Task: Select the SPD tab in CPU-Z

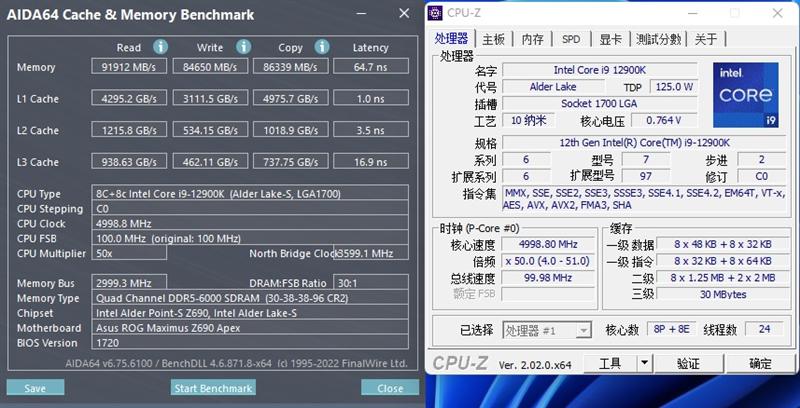Action: [571, 39]
